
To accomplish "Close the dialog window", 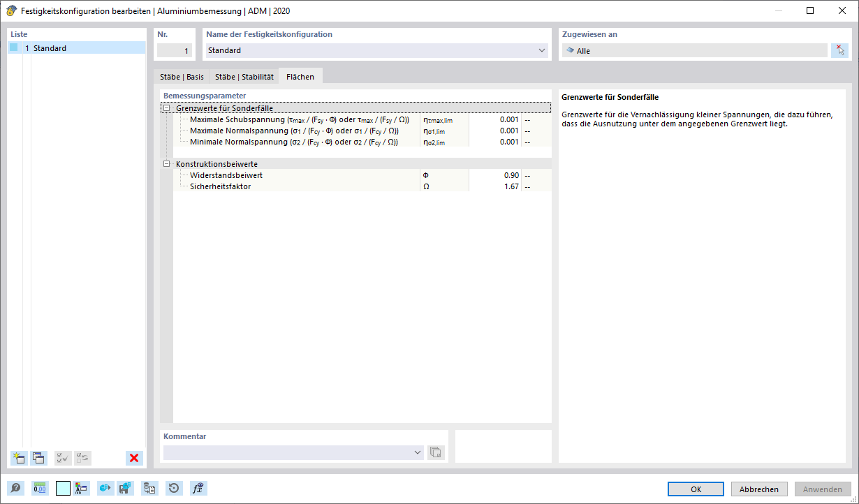I will point(842,10).
